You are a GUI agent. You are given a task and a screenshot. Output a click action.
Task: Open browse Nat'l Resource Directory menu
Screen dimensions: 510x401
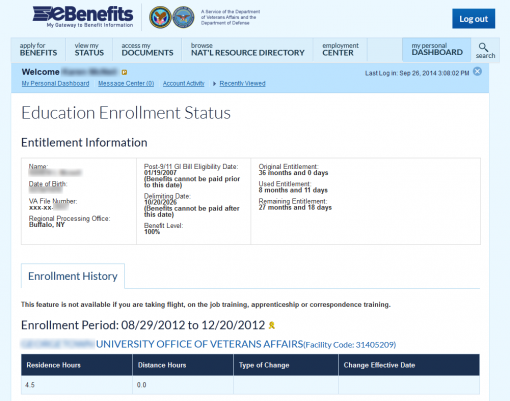click(x=247, y=50)
